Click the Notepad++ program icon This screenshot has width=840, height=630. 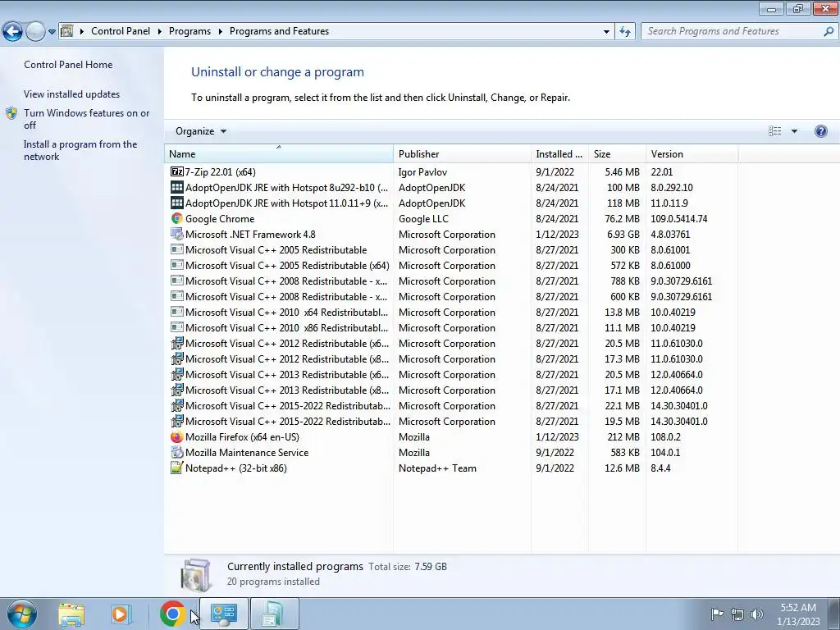[x=177, y=468]
